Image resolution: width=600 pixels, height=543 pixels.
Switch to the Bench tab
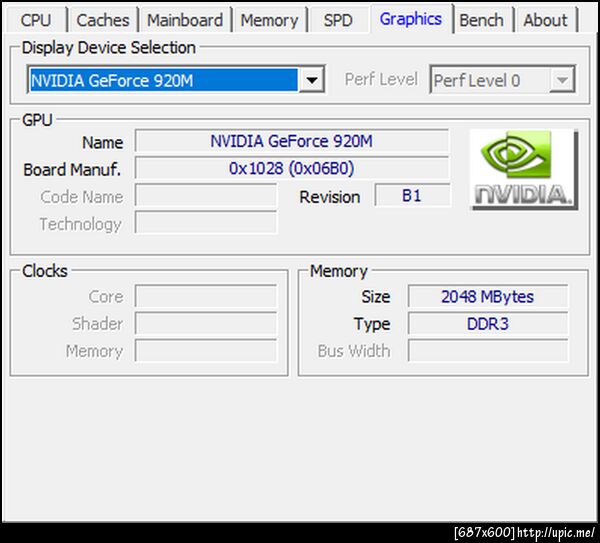coord(481,20)
